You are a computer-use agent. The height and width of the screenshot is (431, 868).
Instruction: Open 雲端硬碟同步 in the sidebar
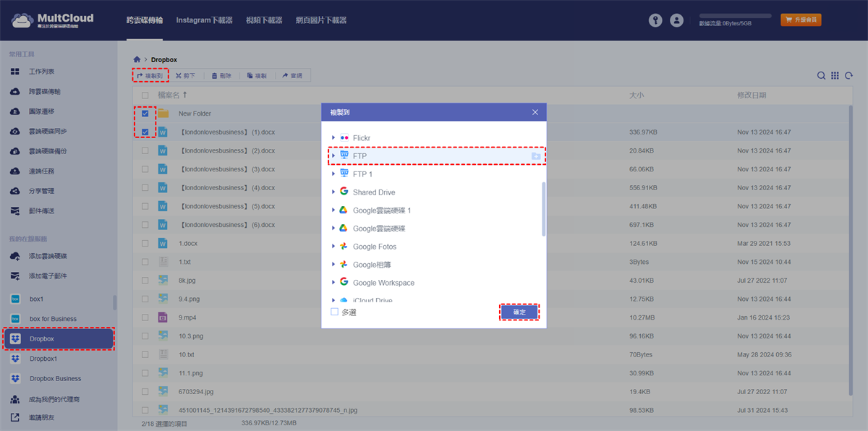48,132
